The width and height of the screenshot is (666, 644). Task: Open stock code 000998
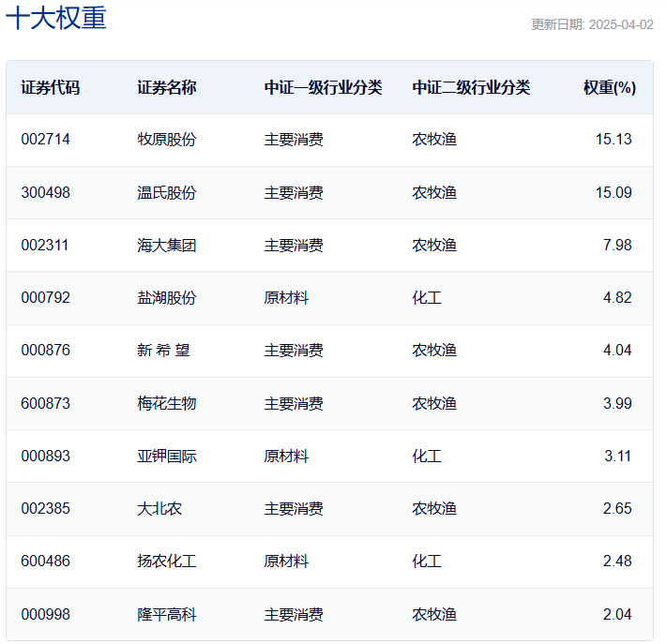tap(45, 614)
